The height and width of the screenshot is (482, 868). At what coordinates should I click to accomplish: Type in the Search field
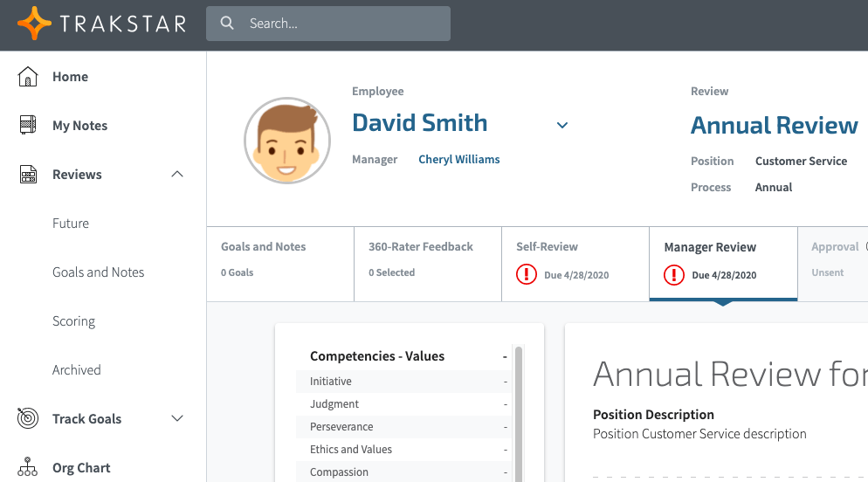pos(345,24)
